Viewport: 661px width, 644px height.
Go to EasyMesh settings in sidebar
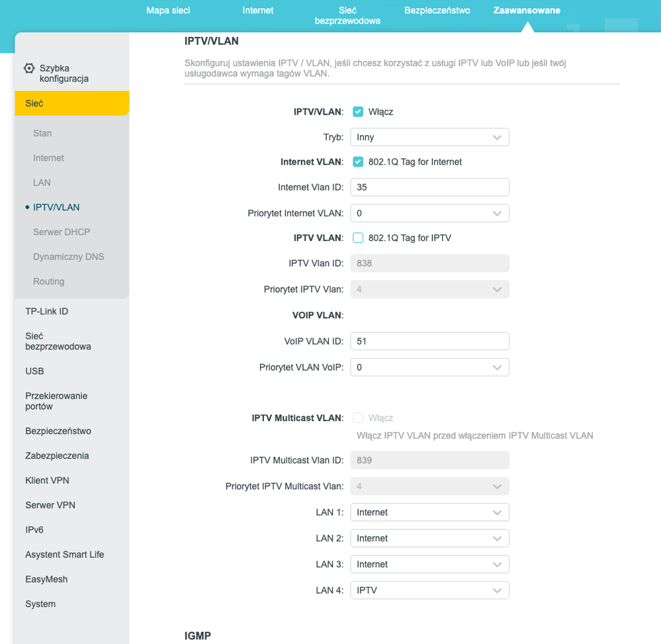pyautogui.click(x=46, y=579)
